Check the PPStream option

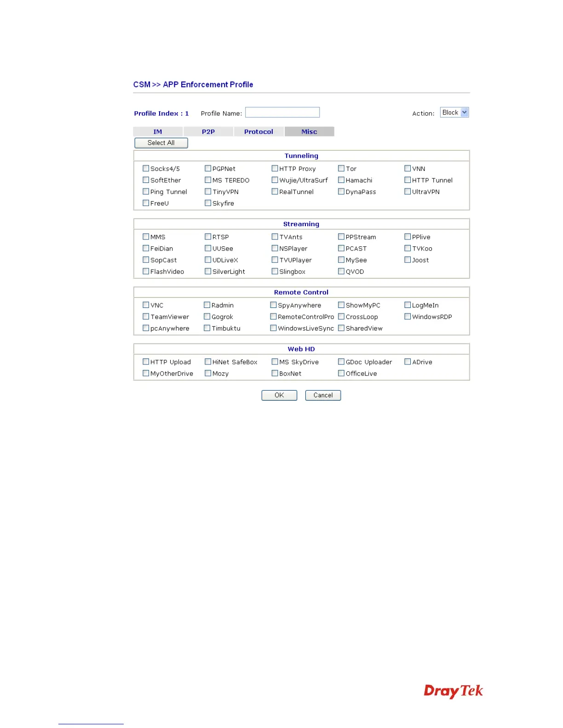[341, 237]
